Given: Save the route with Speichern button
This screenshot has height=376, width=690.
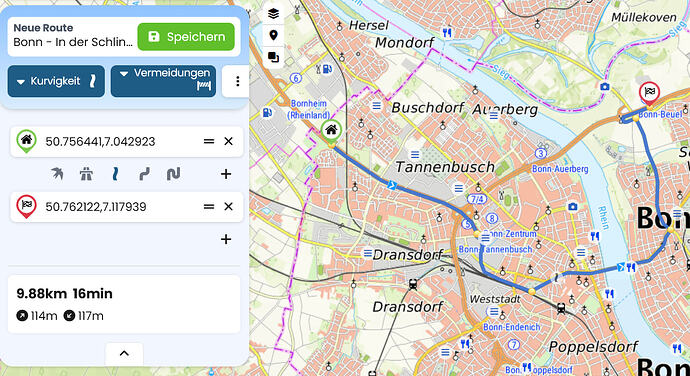Looking at the screenshot, I should 186,37.
